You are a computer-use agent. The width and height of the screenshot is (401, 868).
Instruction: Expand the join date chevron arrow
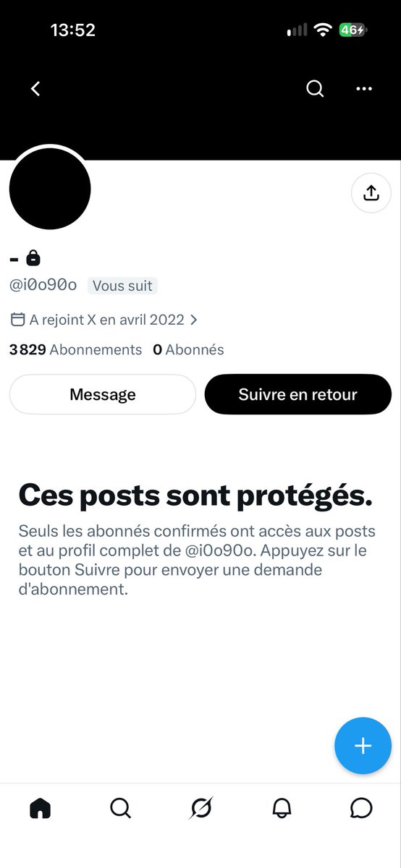pos(193,319)
